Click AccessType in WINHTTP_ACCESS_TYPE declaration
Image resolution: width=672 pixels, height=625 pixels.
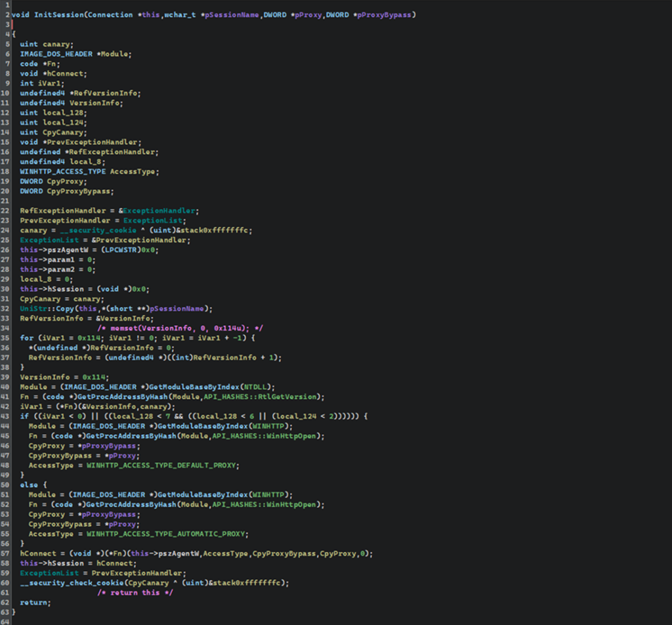coord(134,171)
